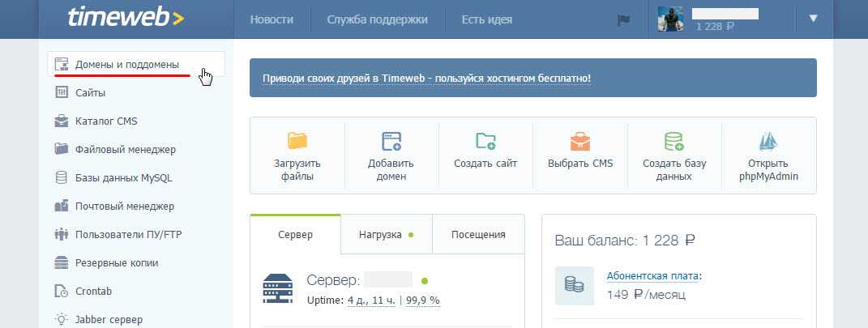Click the Crontab clock-file icon
This screenshot has height=328, width=868.
(62, 291)
